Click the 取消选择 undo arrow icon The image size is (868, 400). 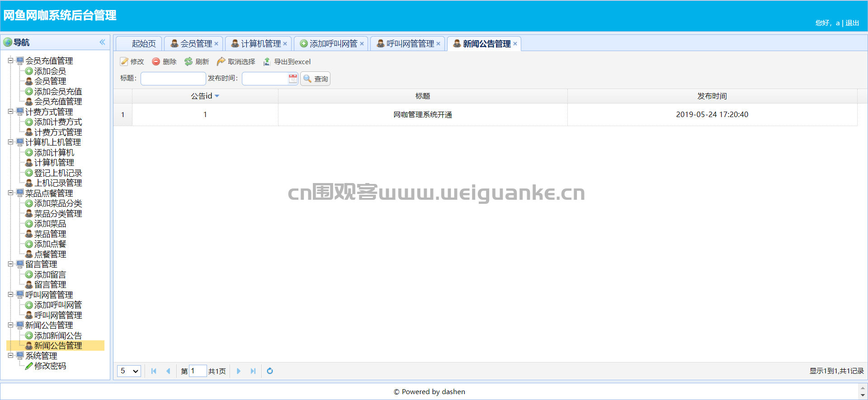click(x=221, y=61)
